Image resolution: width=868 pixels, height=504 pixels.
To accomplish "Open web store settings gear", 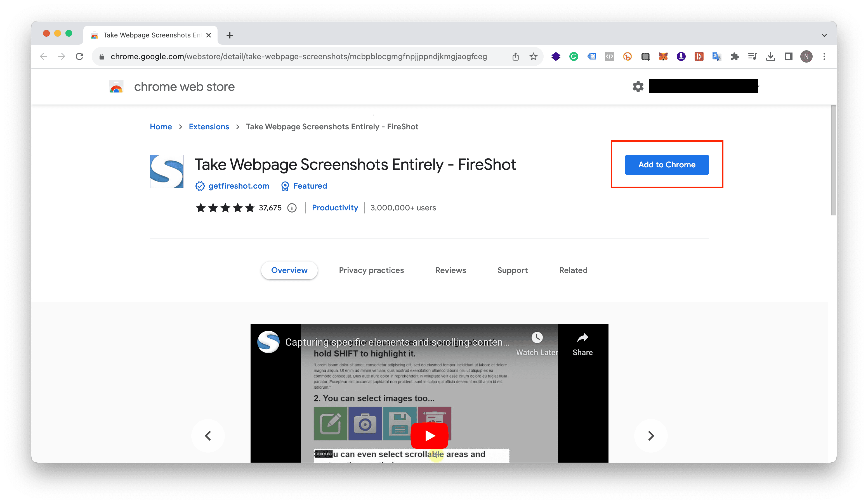I will point(638,86).
